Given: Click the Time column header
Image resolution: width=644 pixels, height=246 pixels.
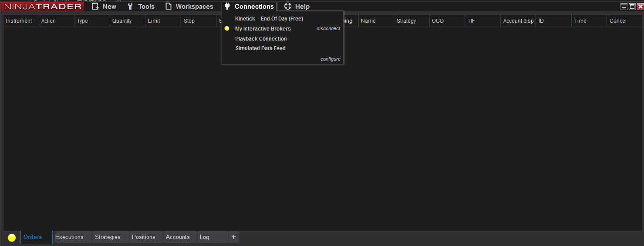Looking at the screenshot, I should tap(589, 20).
